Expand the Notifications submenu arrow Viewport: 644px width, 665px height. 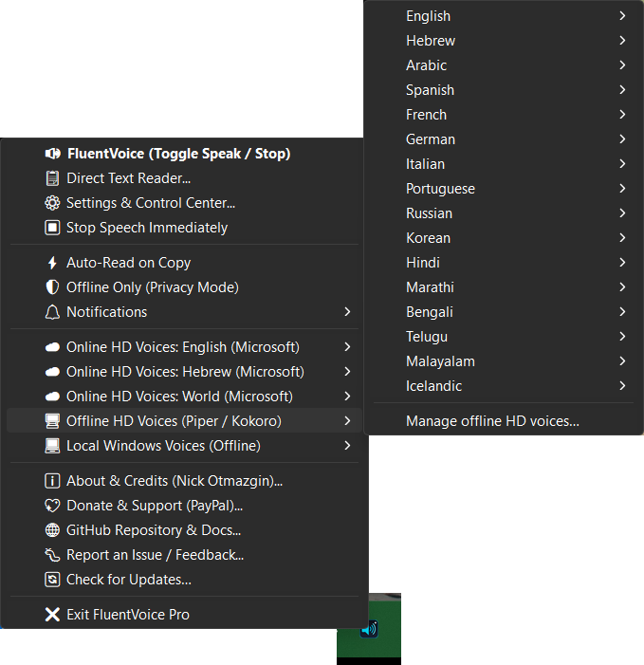tap(347, 312)
